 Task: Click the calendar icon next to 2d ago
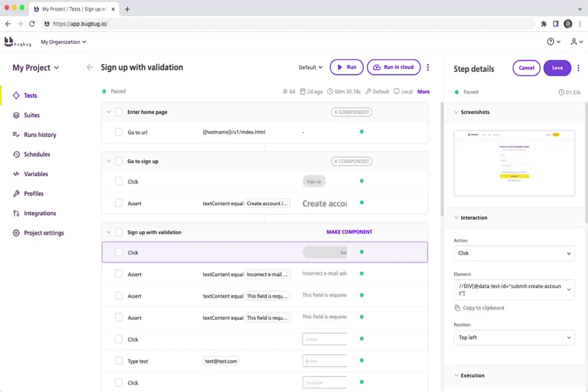tap(303, 92)
